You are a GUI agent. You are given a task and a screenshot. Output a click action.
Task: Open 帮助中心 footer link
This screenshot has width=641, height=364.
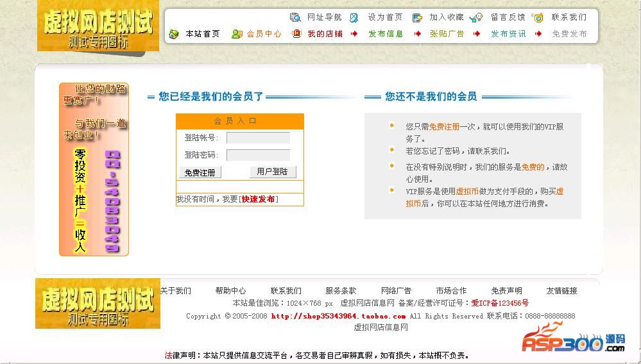pos(230,291)
